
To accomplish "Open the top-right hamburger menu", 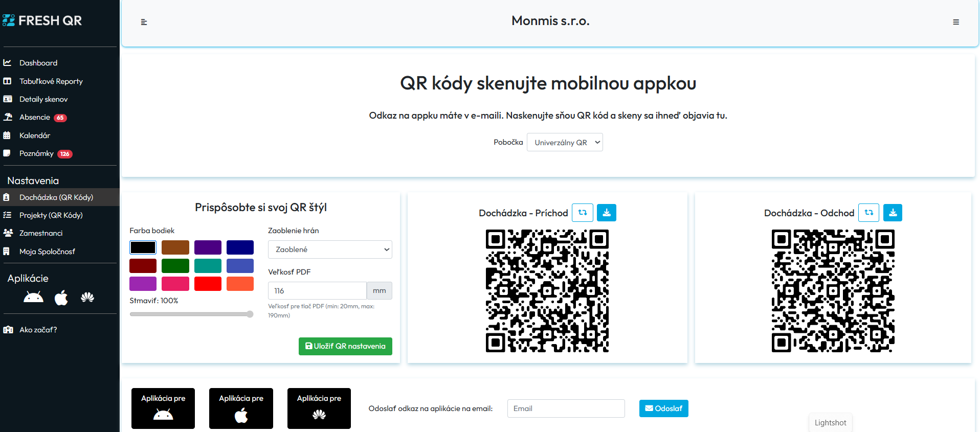I will coord(955,22).
